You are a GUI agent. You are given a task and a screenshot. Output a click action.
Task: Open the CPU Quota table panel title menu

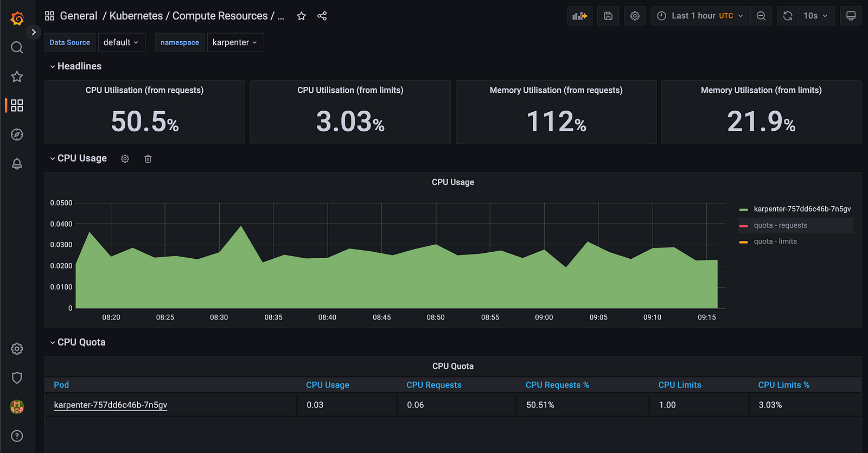tap(453, 366)
